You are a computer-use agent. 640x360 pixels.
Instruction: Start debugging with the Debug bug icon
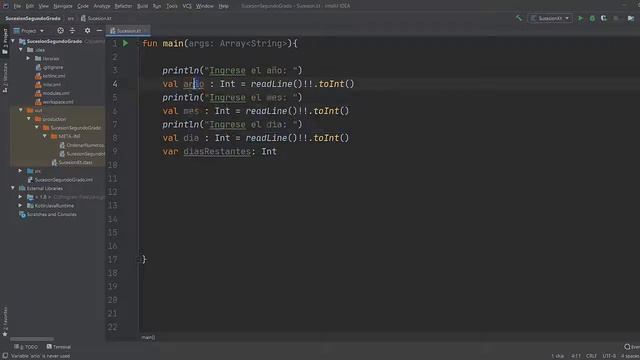click(592, 18)
